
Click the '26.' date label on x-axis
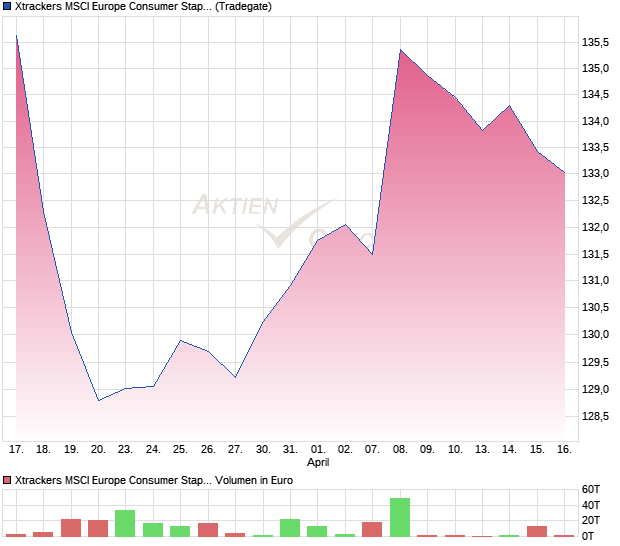208,450
